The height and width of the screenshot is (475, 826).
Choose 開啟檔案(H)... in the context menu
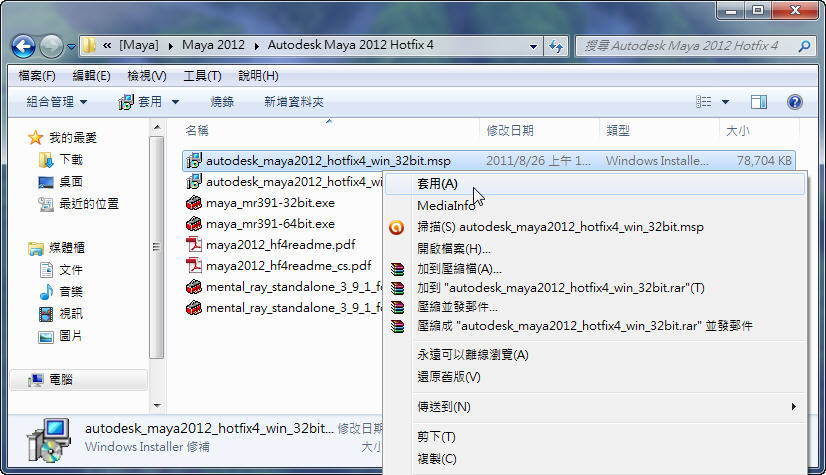(x=595, y=249)
